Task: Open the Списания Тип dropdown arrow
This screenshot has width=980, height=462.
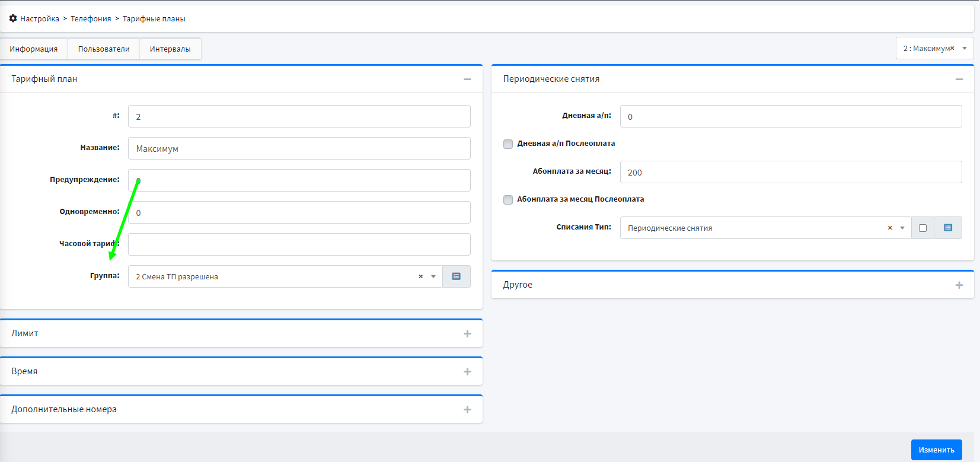Action: (x=902, y=228)
